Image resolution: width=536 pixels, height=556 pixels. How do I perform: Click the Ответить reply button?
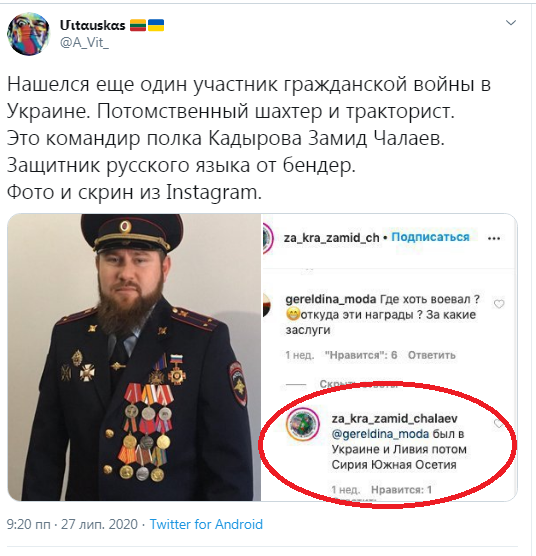[x=431, y=355]
